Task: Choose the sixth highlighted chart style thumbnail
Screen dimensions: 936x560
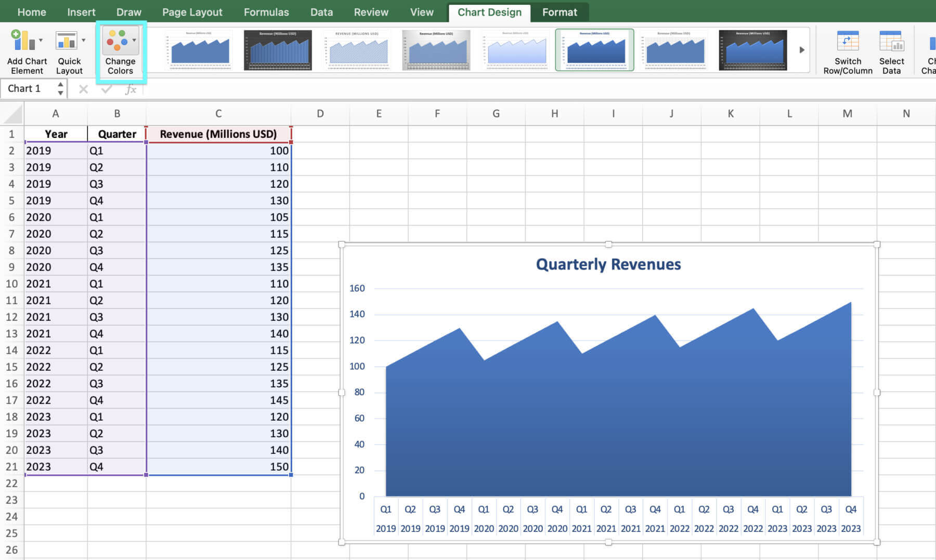Action: 594,50
